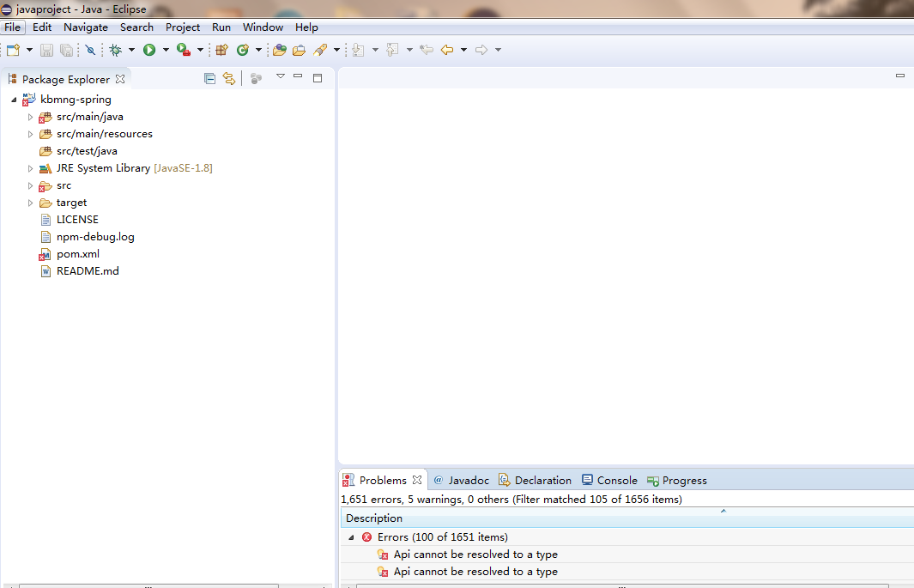Click the Save All toolbar icon

66,50
